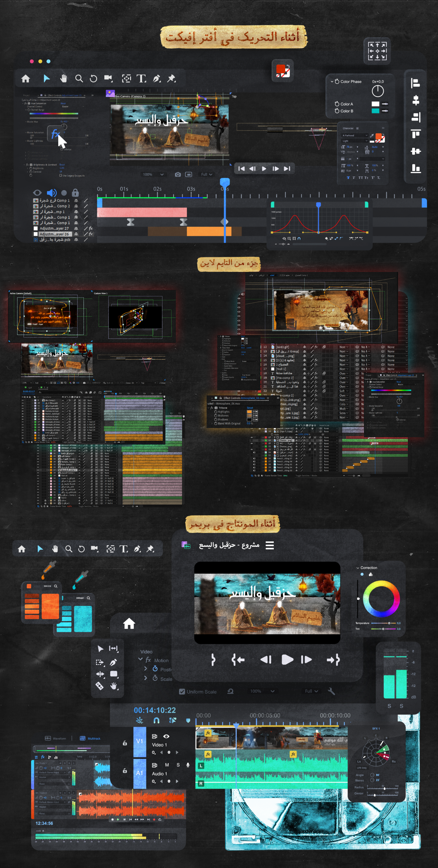This screenshot has height=868, width=438.
Task: Click the Zoom magnifier tool in top toolbar
Action: 79,79
